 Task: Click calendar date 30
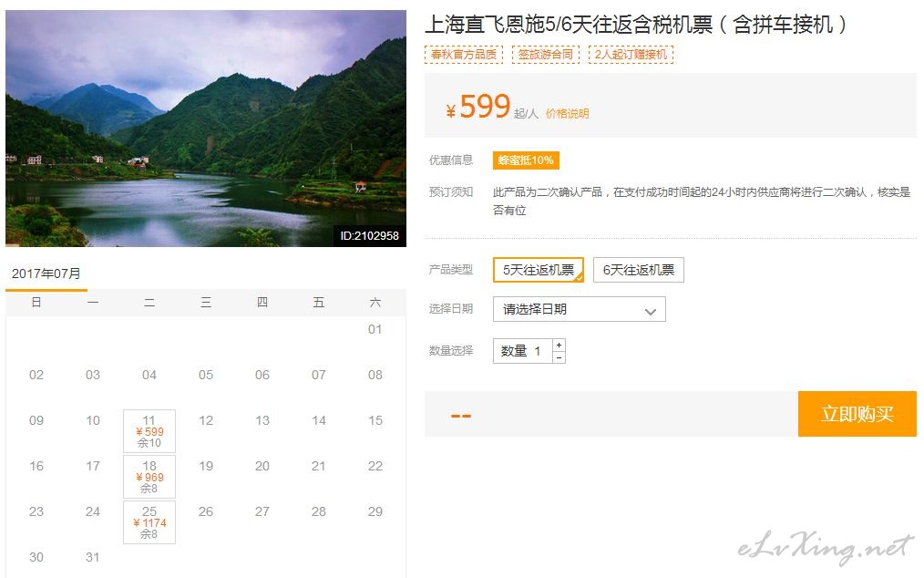tap(36, 557)
